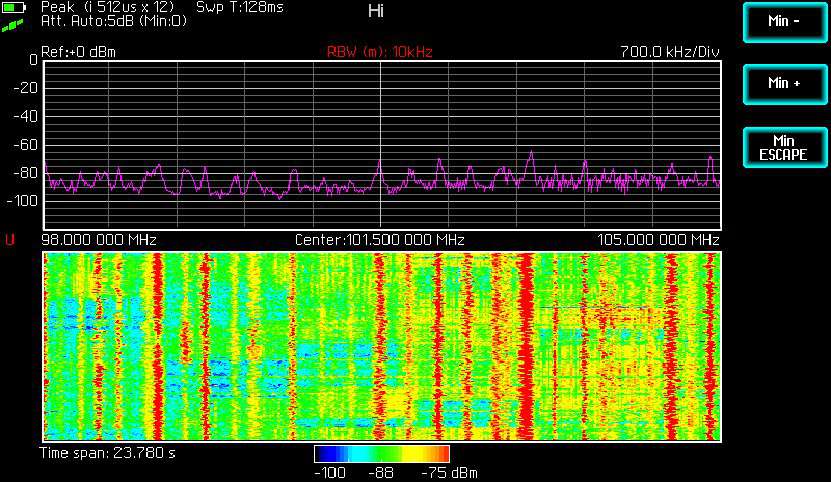Click the waterfall color scale bar

[x=381, y=454]
